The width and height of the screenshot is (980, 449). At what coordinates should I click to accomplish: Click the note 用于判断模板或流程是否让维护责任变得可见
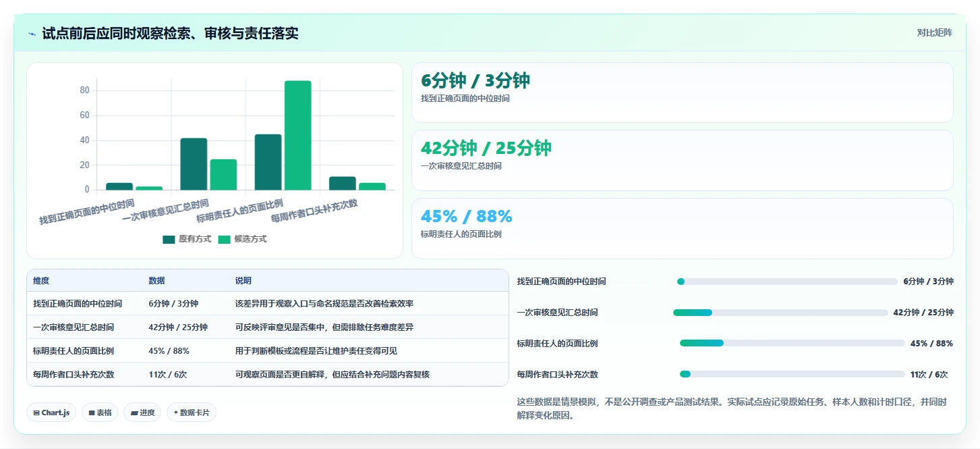pyautogui.click(x=316, y=351)
